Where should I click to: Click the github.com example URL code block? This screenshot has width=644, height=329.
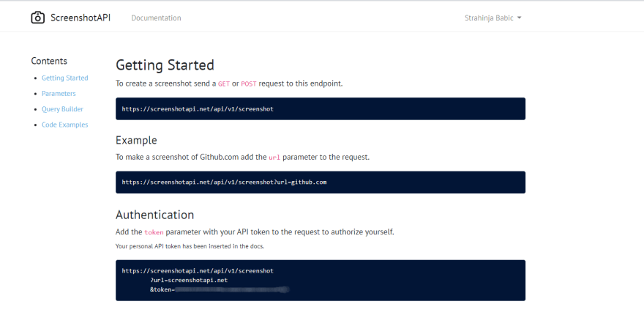pos(321,182)
